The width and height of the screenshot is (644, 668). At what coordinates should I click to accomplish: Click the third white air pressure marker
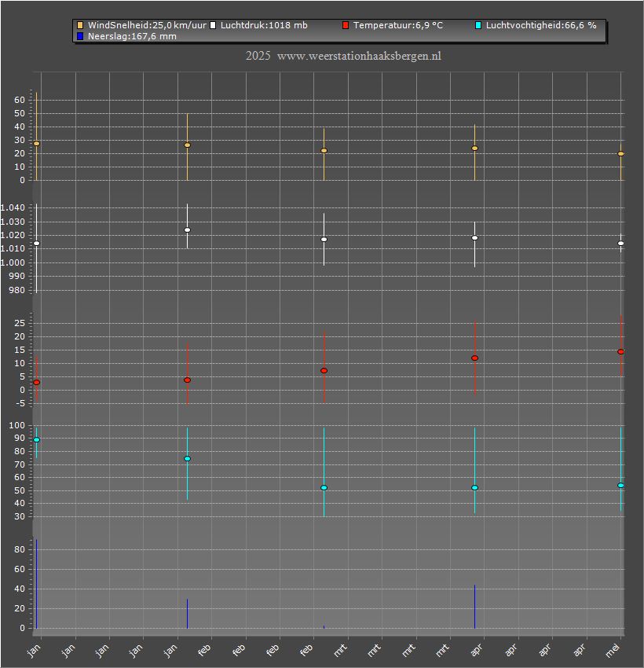tap(324, 240)
